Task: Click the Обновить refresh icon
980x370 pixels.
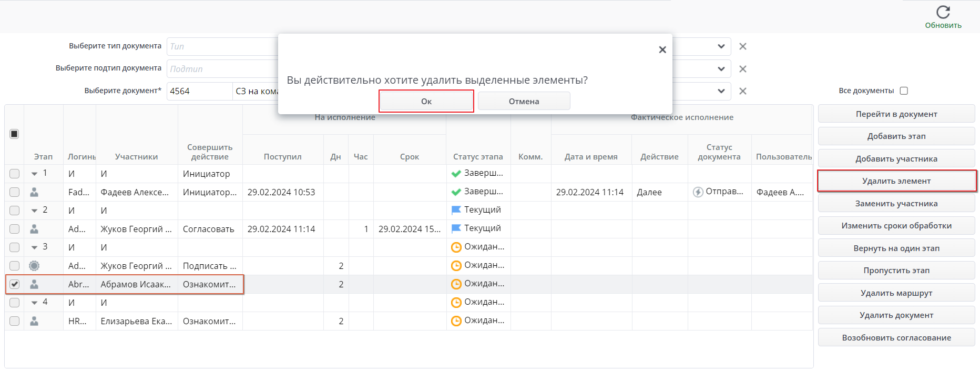Action: point(943,12)
